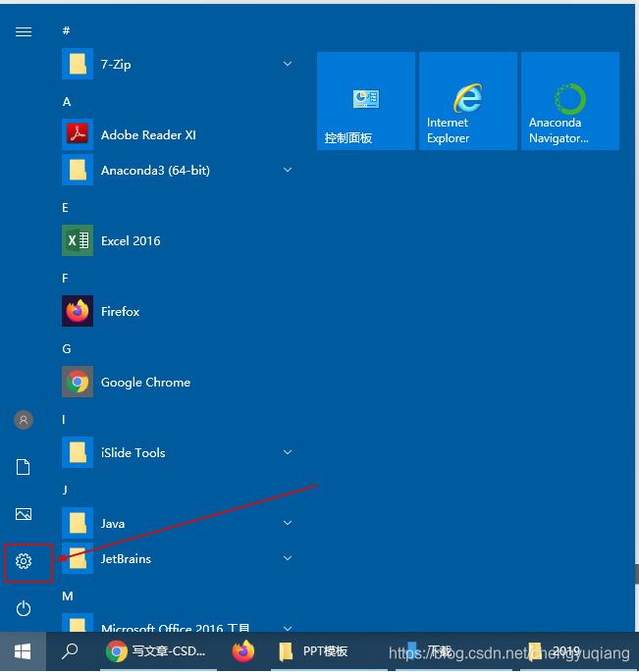Open Microsoft Office 2016 tools folder
This screenshot has width=639, height=672.
click(x=179, y=622)
